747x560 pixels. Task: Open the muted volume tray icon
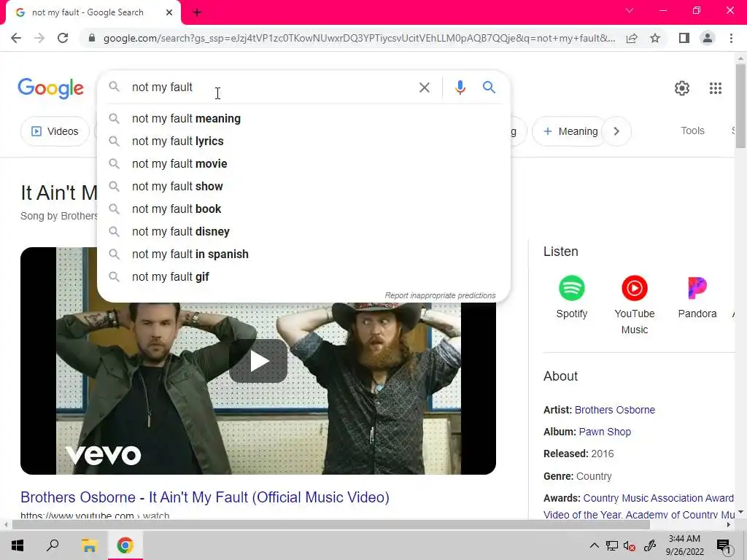click(630, 546)
